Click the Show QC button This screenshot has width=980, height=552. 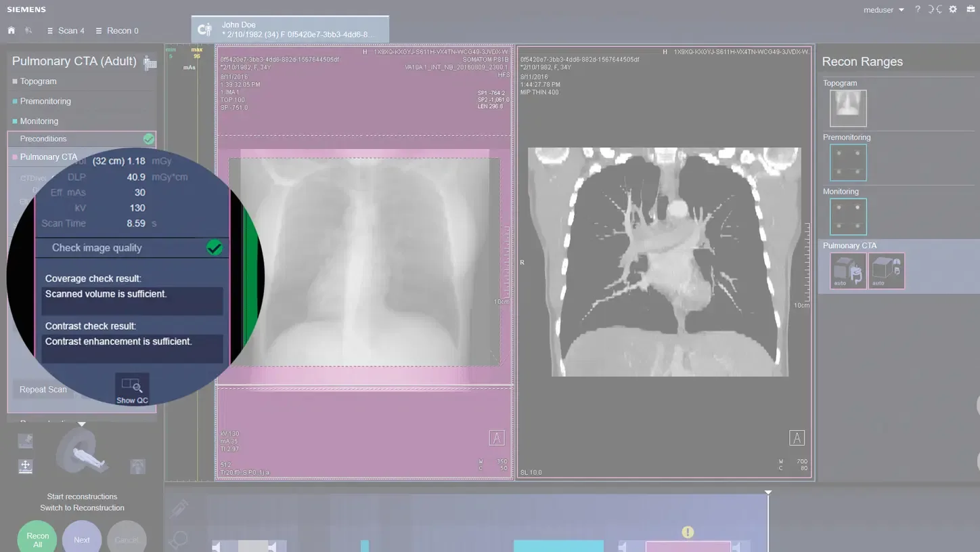pyautogui.click(x=132, y=390)
